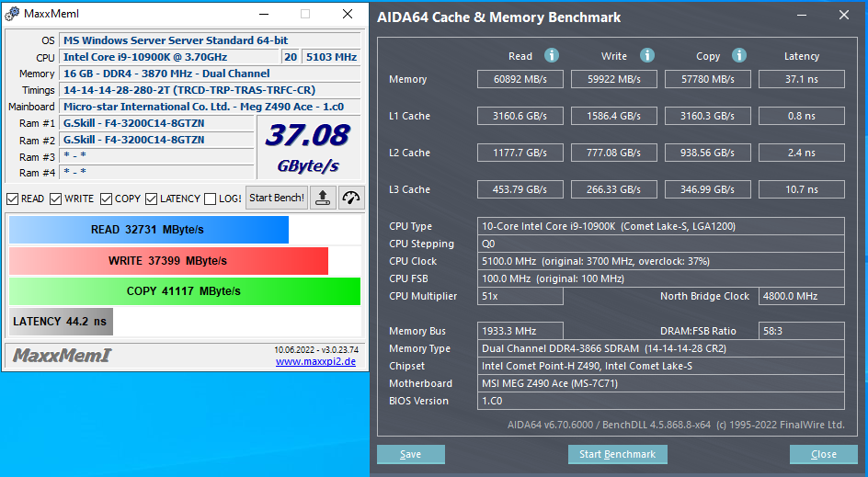Click L1 Cache Read value 3160.6 GB/s
868x477 pixels.
(520, 116)
